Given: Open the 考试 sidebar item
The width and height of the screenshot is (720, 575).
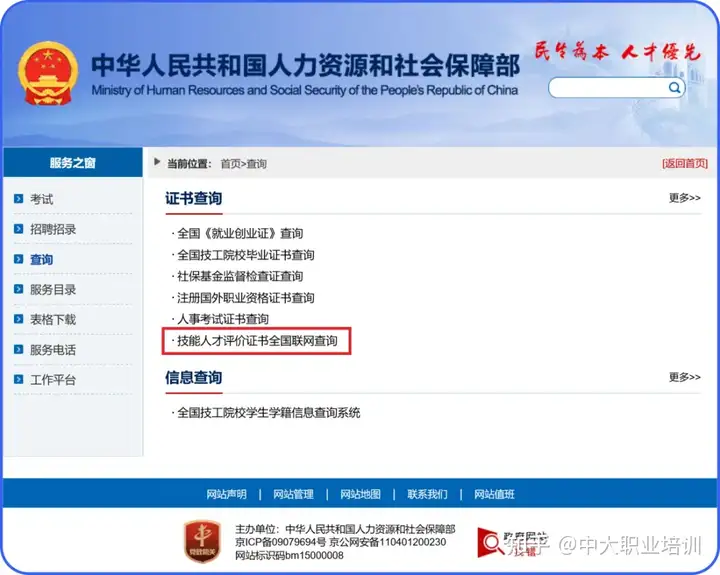Looking at the screenshot, I should [x=41, y=199].
